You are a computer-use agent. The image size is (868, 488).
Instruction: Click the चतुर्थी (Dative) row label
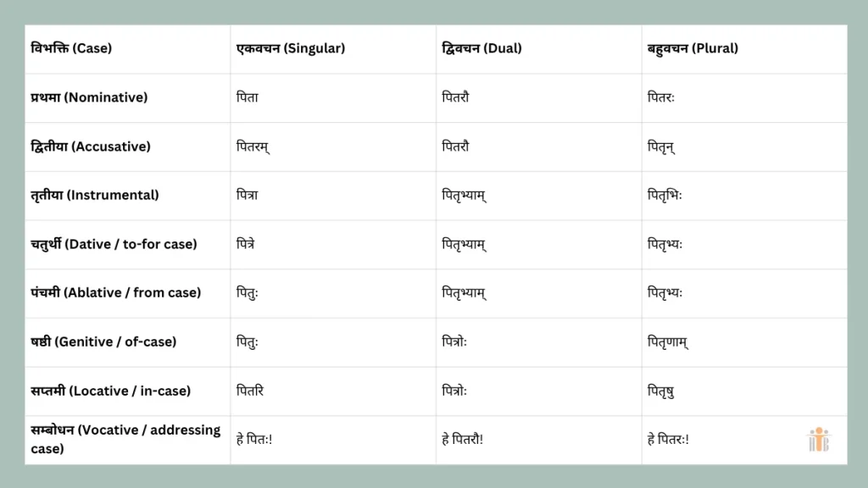coord(114,245)
